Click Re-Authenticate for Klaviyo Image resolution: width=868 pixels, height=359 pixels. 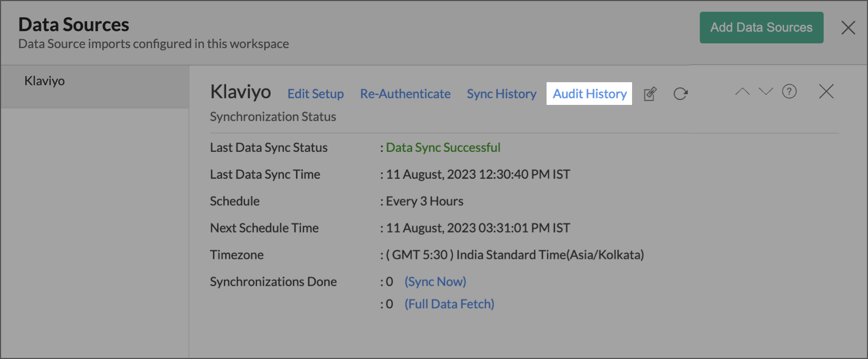pos(405,94)
